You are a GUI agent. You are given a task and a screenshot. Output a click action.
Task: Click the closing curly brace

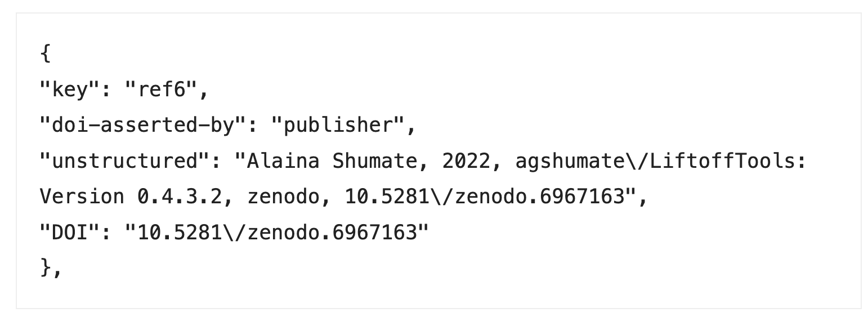pyautogui.click(x=46, y=268)
